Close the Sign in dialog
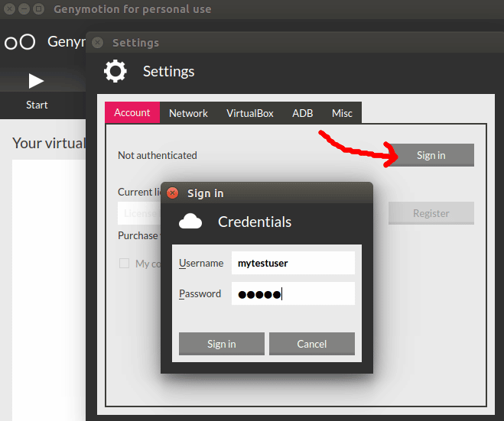The image size is (504, 421). [x=172, y=193]
